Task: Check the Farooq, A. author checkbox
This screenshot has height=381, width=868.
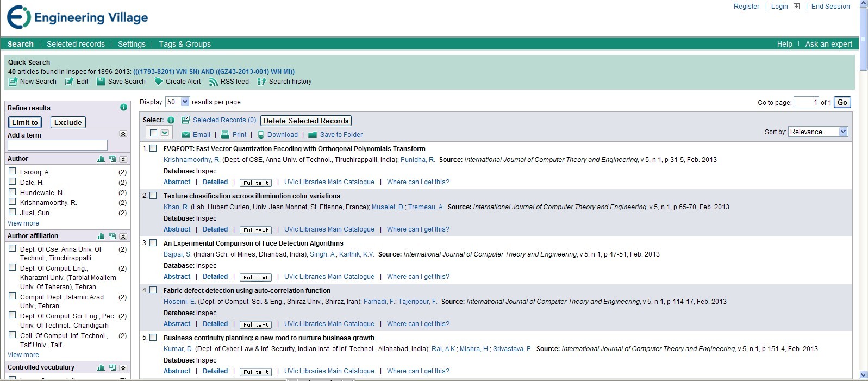Action: pos(12,171)
